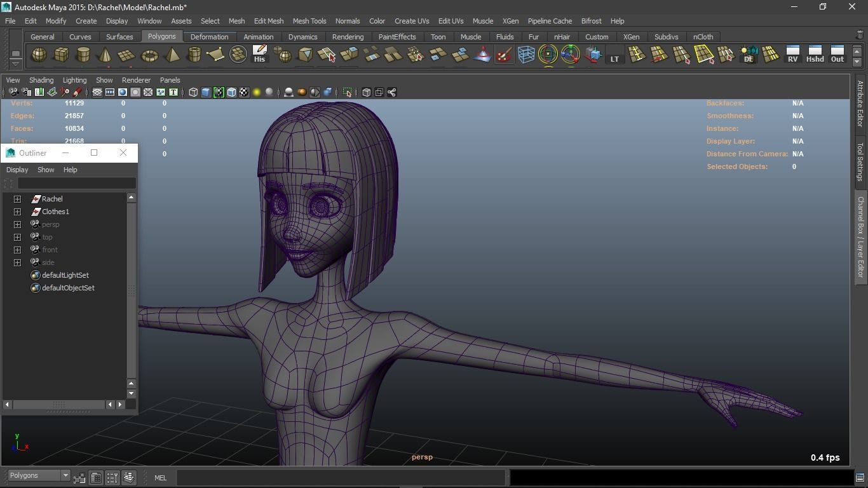Open the Out Outliner shelf icon
This screenshot has width=868, height=488.
point(837,55)
